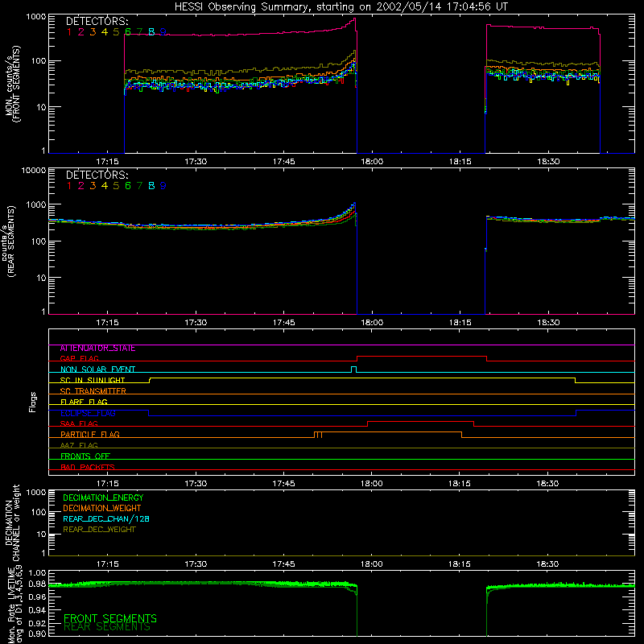The height and width of the screenshot is (644, 644).
Task: Select detector 8 in rear segments legend
Action: point(151,186)
